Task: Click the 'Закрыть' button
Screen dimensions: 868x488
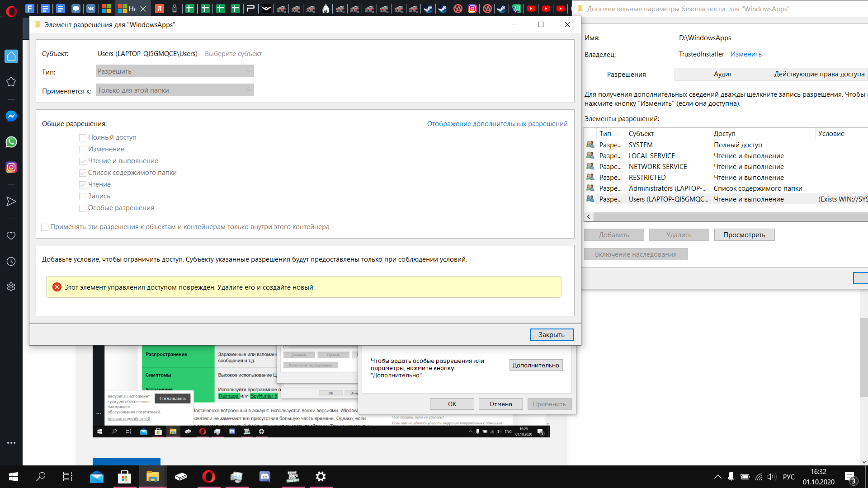Action: 552,335
